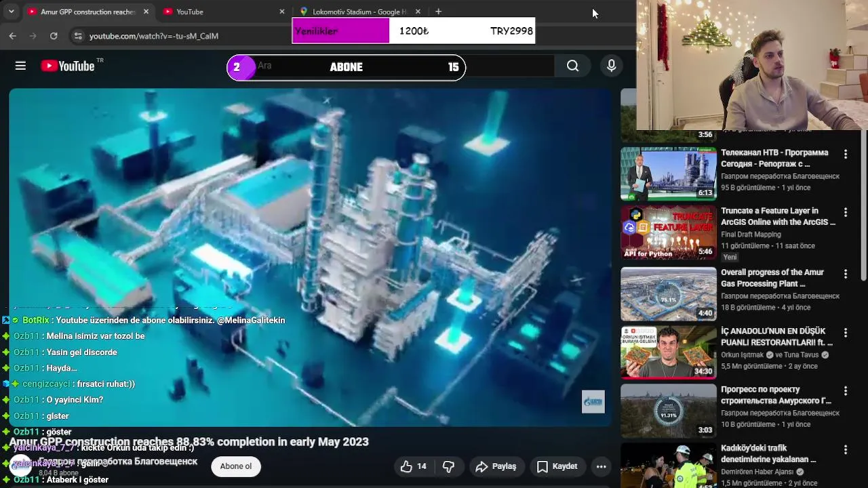Open options menu for Overall progress video
This screenshot has height=488, width=868.
pyautogui.click(x=845, y=274)
